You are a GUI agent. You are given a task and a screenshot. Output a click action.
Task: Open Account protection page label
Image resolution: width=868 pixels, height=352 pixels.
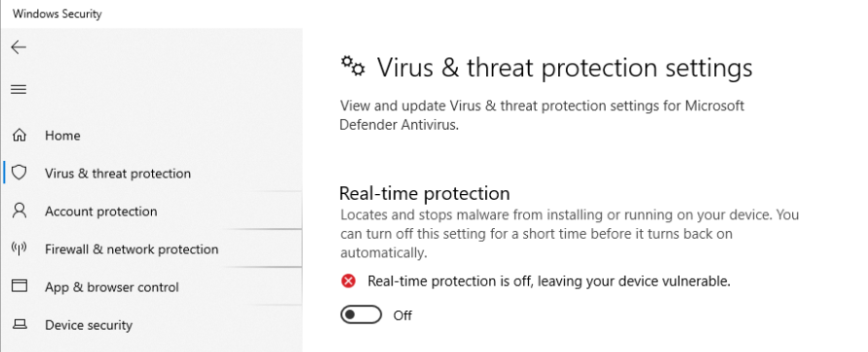(x=100, y=212)
